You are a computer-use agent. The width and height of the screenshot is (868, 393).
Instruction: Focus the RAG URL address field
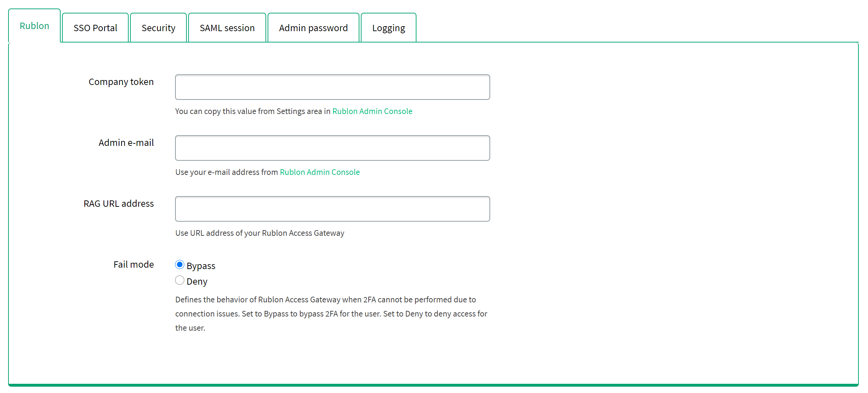click(x=332, y=209)
